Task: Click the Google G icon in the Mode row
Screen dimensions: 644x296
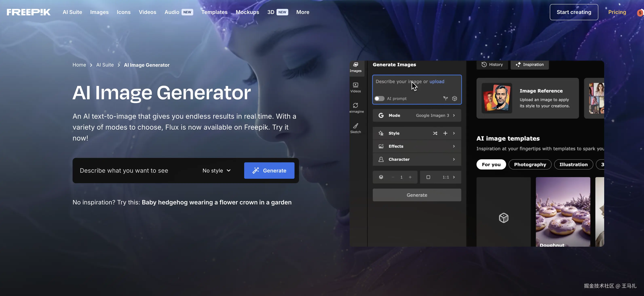Action: 381,115
